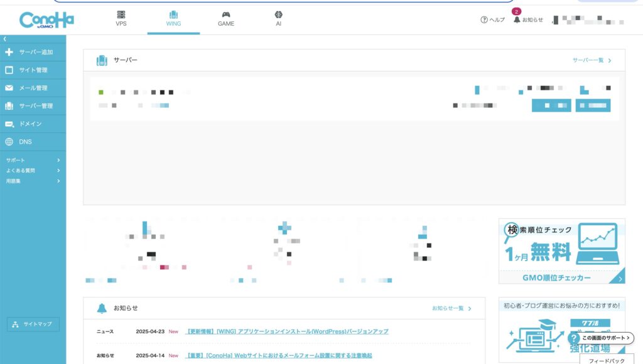Click the GMO順位チェッカー banner
The width and height of the screenshot is (643, 364).
click(x=562, y=251)
